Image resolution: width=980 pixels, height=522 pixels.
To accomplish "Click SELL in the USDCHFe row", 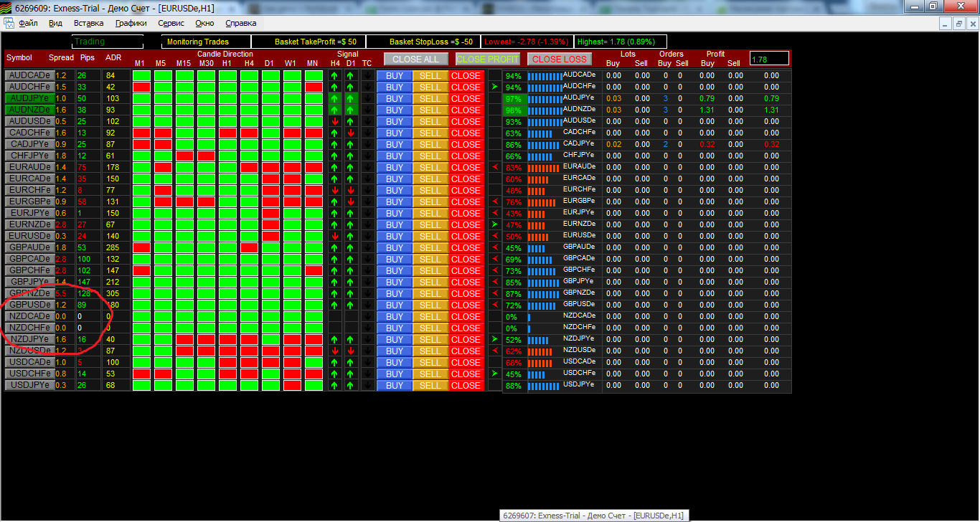I will (x=430, y=374).
